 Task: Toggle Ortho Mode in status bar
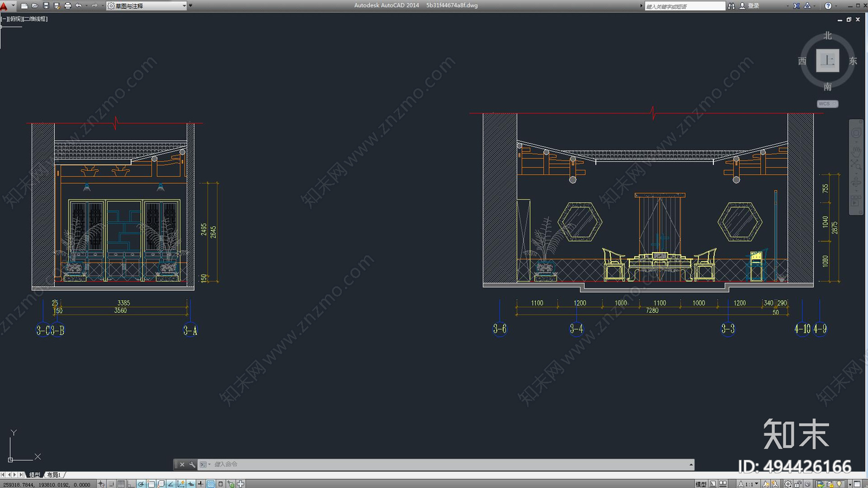point(131,484)
